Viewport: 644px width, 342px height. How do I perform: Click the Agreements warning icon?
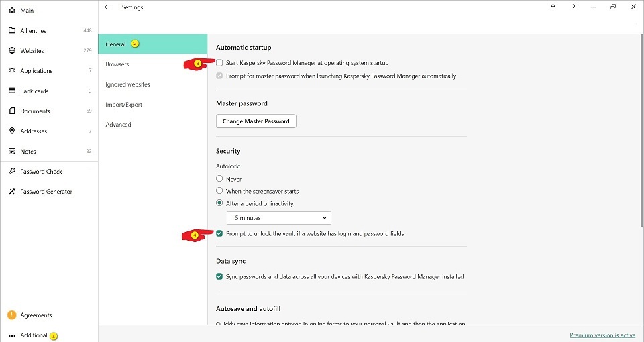click(12, 315)
